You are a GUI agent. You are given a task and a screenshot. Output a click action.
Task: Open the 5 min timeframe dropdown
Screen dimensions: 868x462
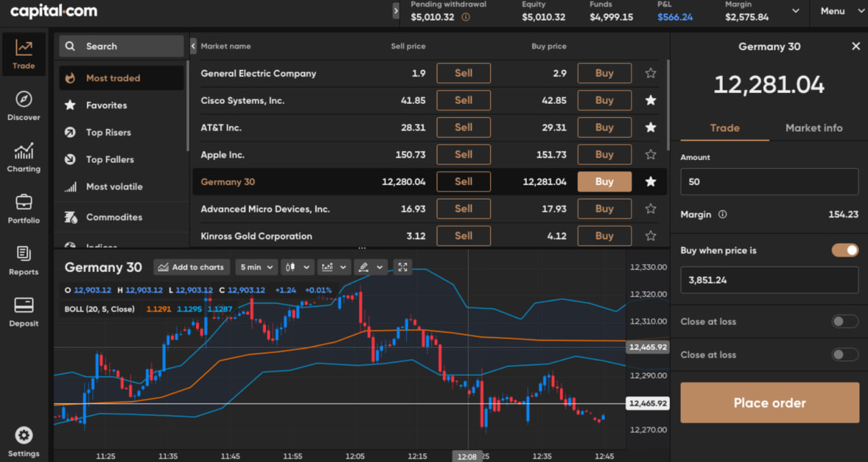point(257,267)
